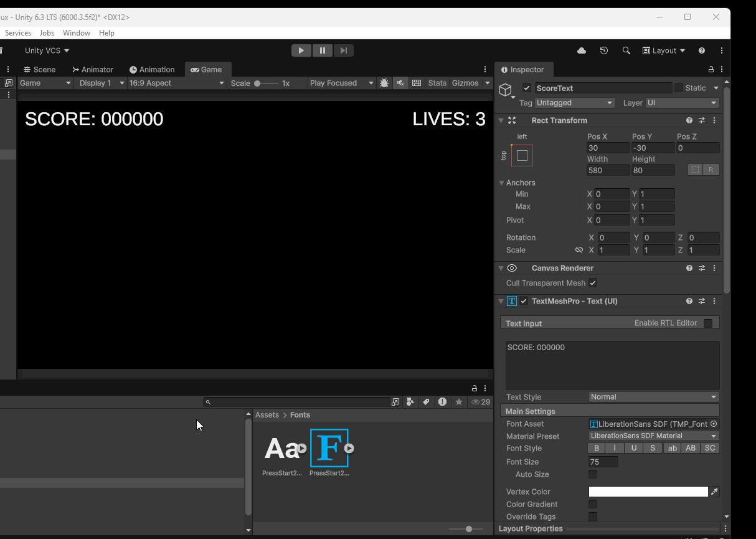This screenshot has width=756, height=539.
Task: Adjust the Game view Scale slider
Action: 265,83
